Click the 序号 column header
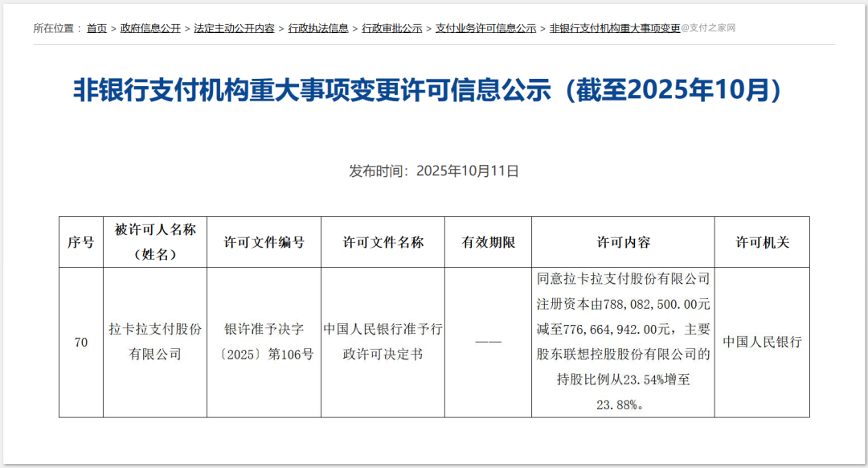868x468 pixels. (81, 242)
